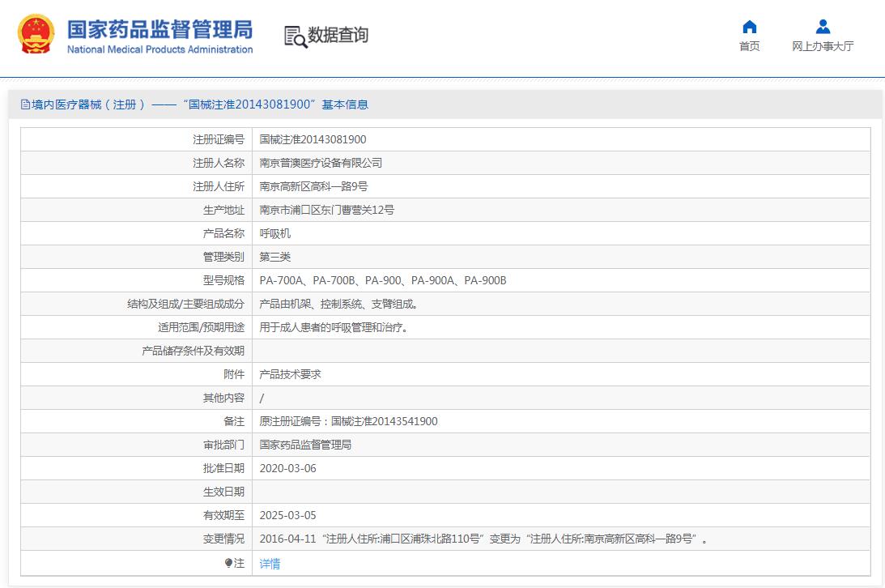Image resolution: width=885 pixels, height=588 pixels.
Task: Open the 首页 home icon
Action: point(750,27)
